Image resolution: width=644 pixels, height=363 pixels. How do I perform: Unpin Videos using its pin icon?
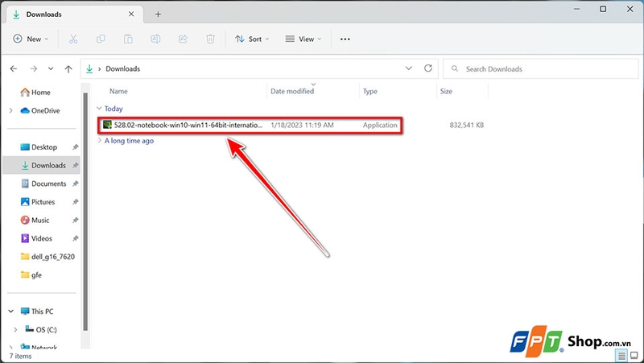[x=75, y=238]
